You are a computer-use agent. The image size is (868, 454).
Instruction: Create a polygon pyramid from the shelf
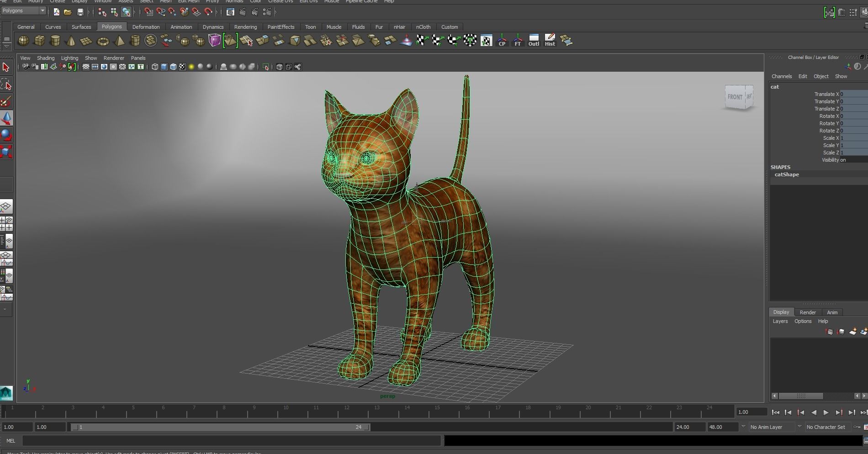pos(119,41)
